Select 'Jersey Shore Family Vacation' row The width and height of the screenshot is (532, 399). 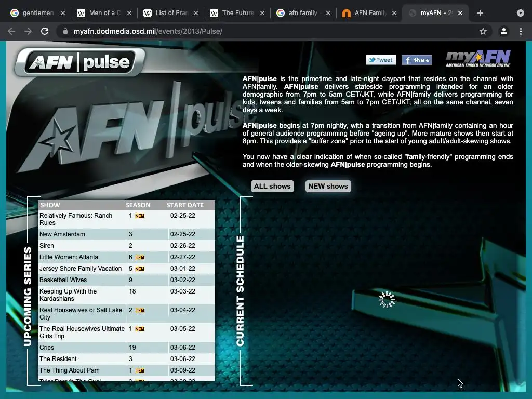[x=127, y=269]
